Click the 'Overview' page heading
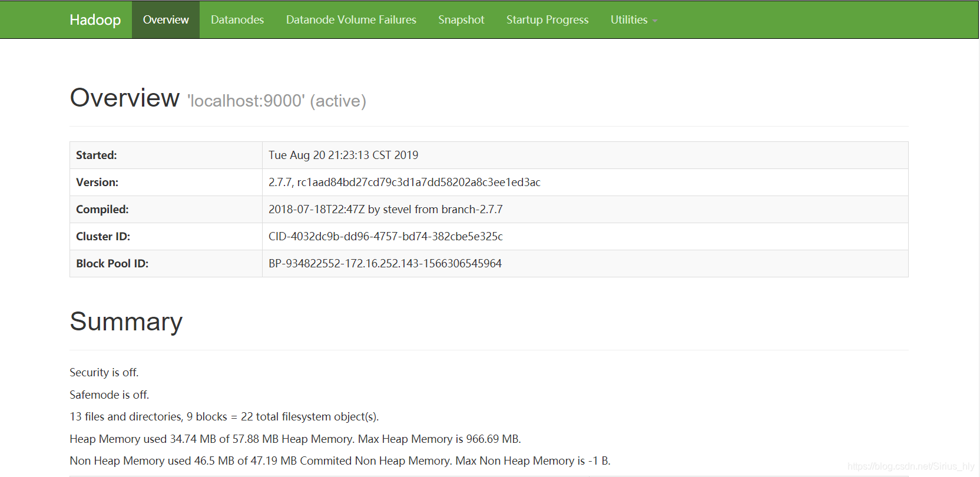This screenshot has height=477, width=980. pyautogui.click(x=125, y=98)
